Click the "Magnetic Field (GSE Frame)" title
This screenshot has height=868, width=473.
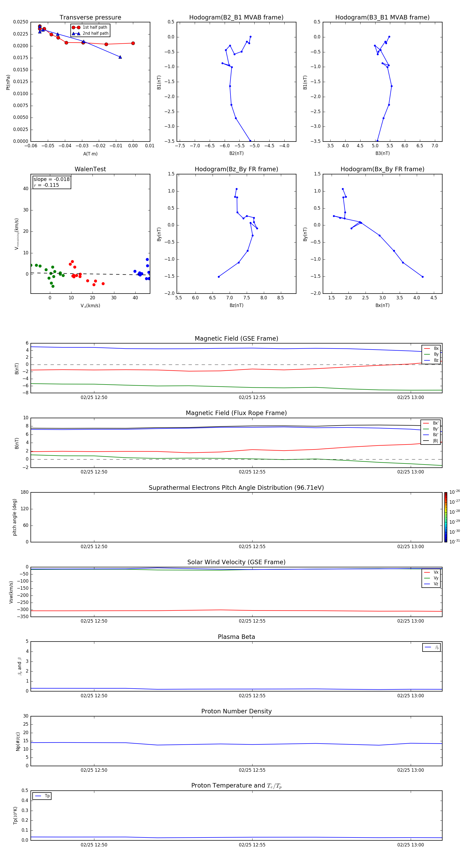tap(236, 339)
